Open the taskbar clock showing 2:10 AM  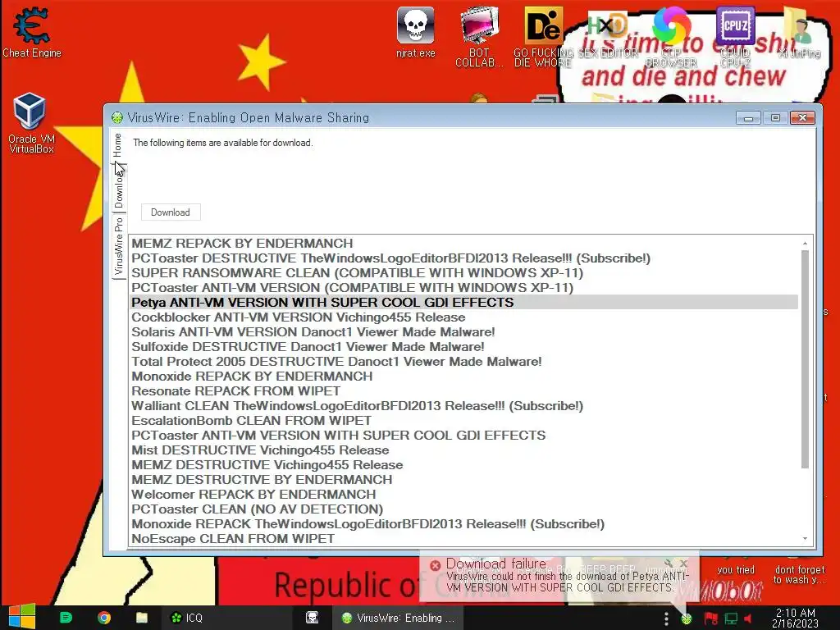[x=795, y=618]
